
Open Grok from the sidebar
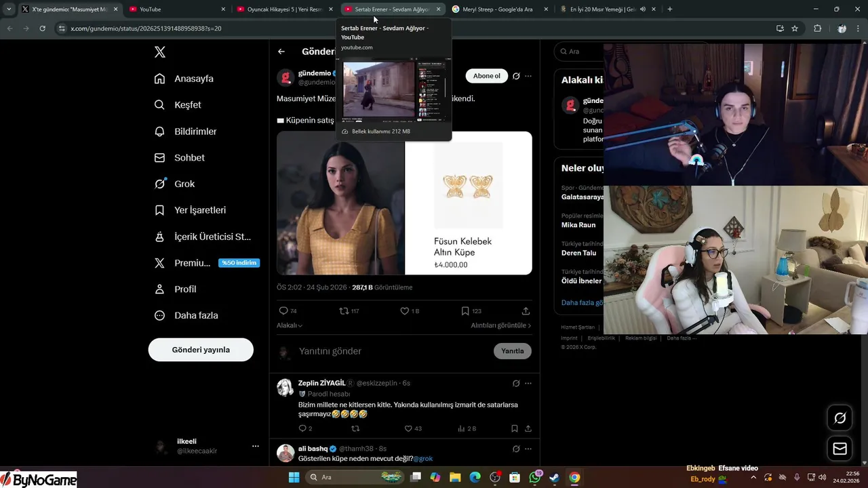click(174, 184)
